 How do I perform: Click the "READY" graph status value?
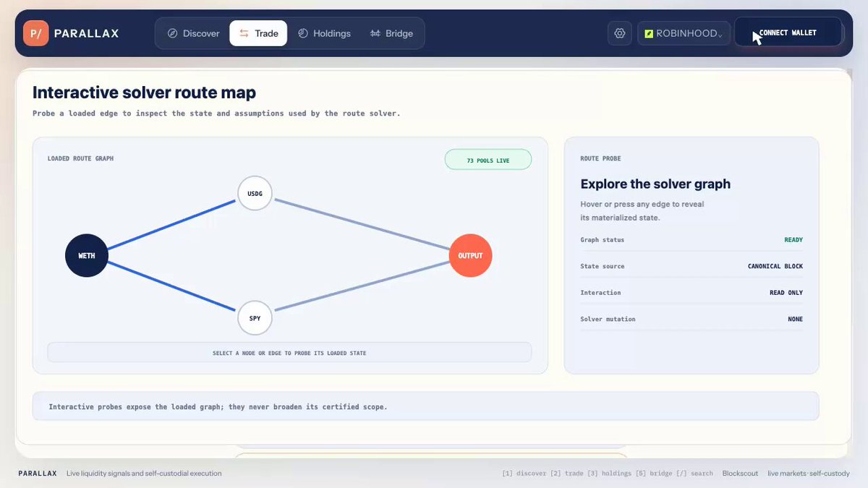(793, 240)
